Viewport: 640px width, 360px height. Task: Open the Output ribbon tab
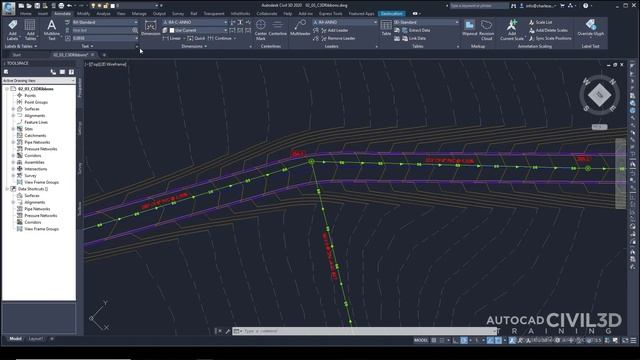159,13
